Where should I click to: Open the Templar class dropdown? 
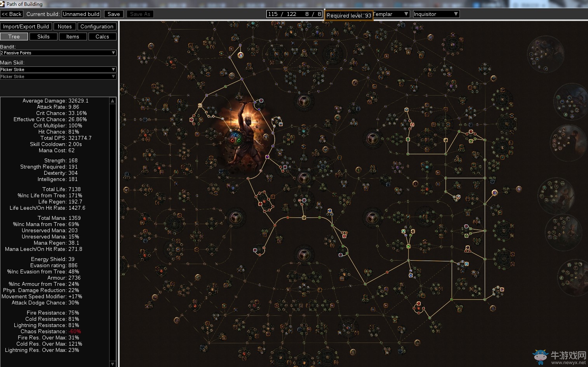click(391, 14)
